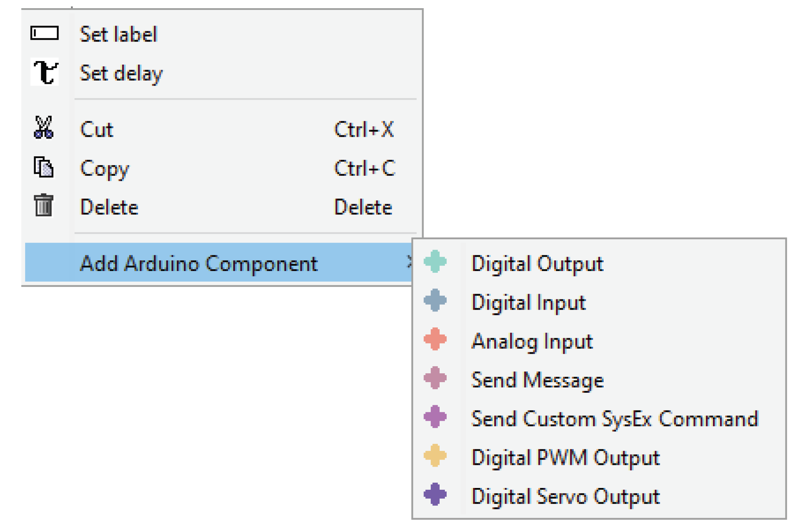
Task: Choose Set label from the context menu
Action: pyautogui.click(x=119, y=34)
